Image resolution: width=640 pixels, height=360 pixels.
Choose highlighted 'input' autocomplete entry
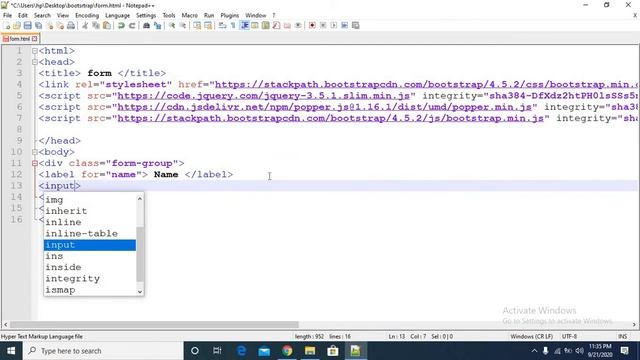click(90, 245)
